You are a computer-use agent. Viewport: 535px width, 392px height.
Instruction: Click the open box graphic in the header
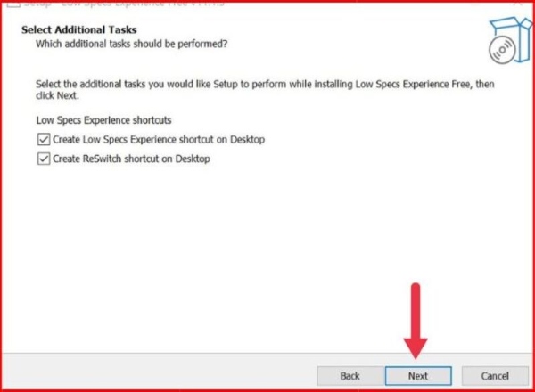(516, 38)
